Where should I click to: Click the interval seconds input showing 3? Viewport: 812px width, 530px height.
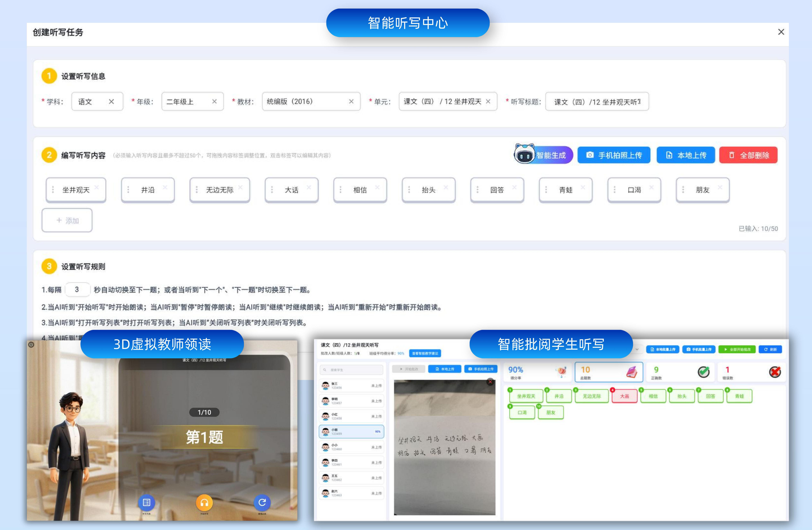point(78,289)
